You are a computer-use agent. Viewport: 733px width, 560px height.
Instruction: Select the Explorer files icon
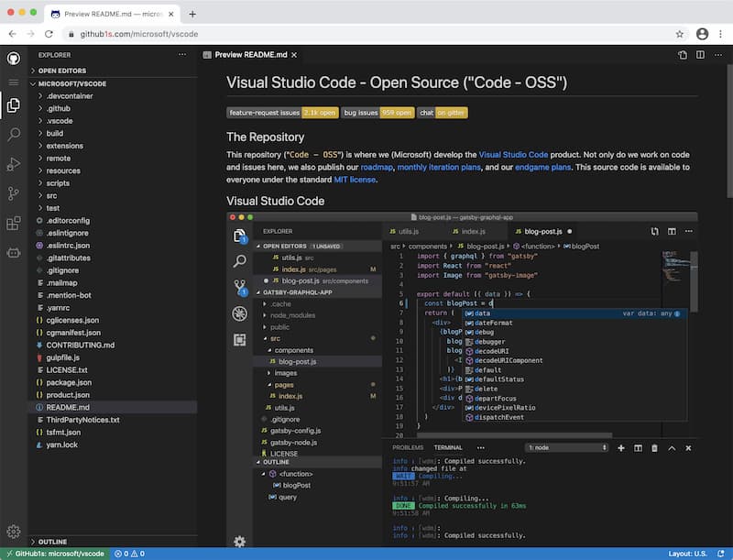(x=14, y=105)
